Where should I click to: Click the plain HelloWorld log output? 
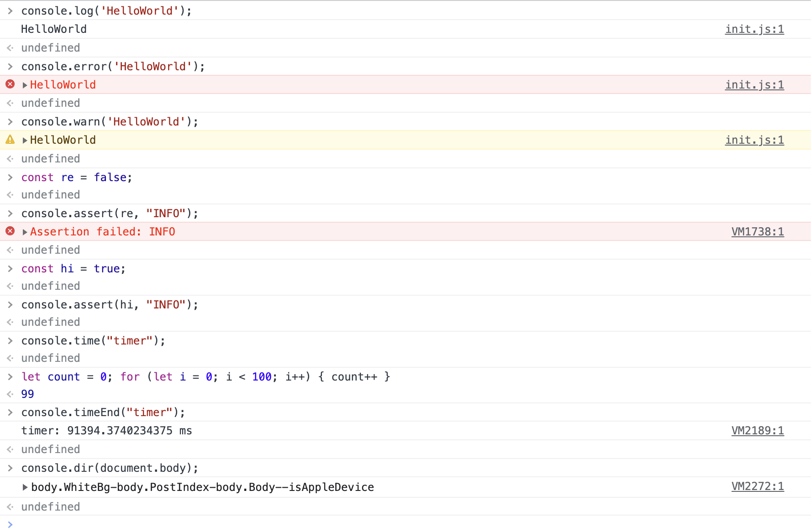click(54, 29)
